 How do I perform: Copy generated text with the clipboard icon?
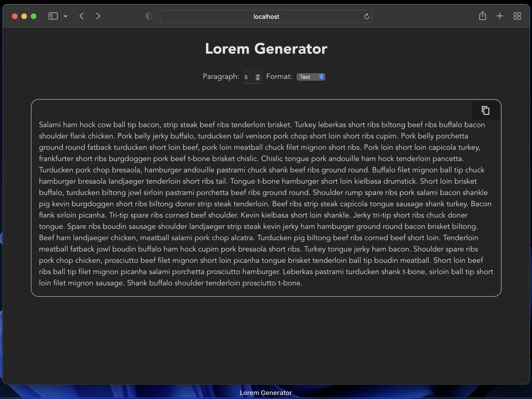(x=485, y=110)
